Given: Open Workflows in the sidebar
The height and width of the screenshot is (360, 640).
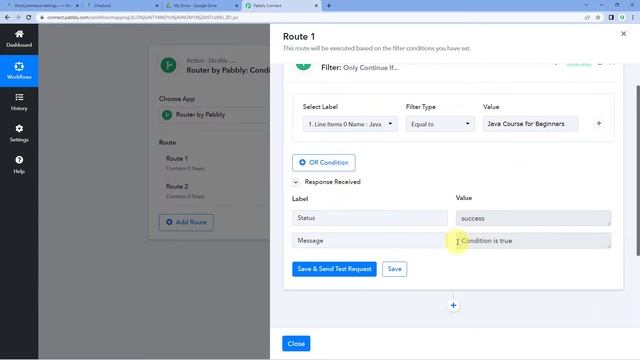Looking at the screenshot, I should tap(19, 71).
